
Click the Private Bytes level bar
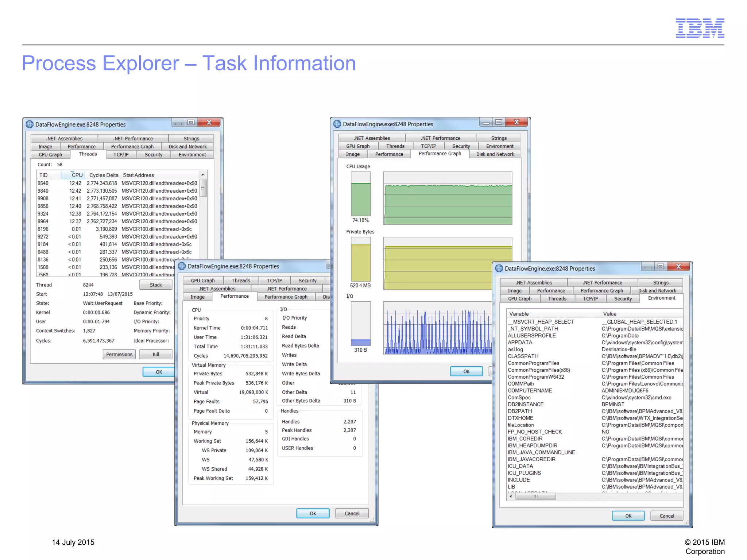(x=361, y=259)
